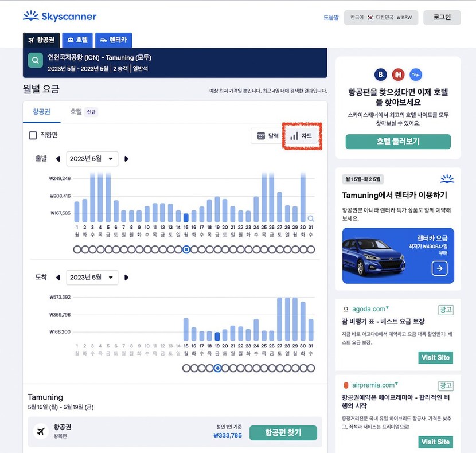
Task: Click the arrow icon on 렌터카 요금 banner
Action: tap(439, 268)
